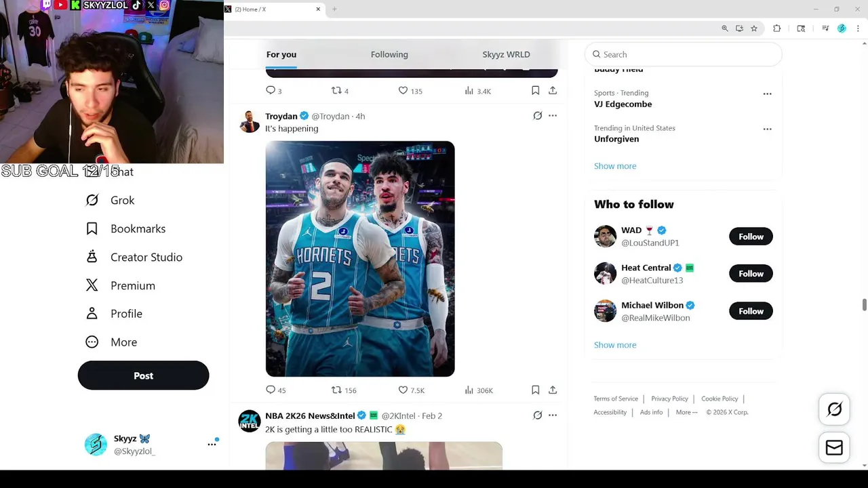Open Creator Studio in the sidebar
This screenshot has width=868, height=488.
click(134, 257)
